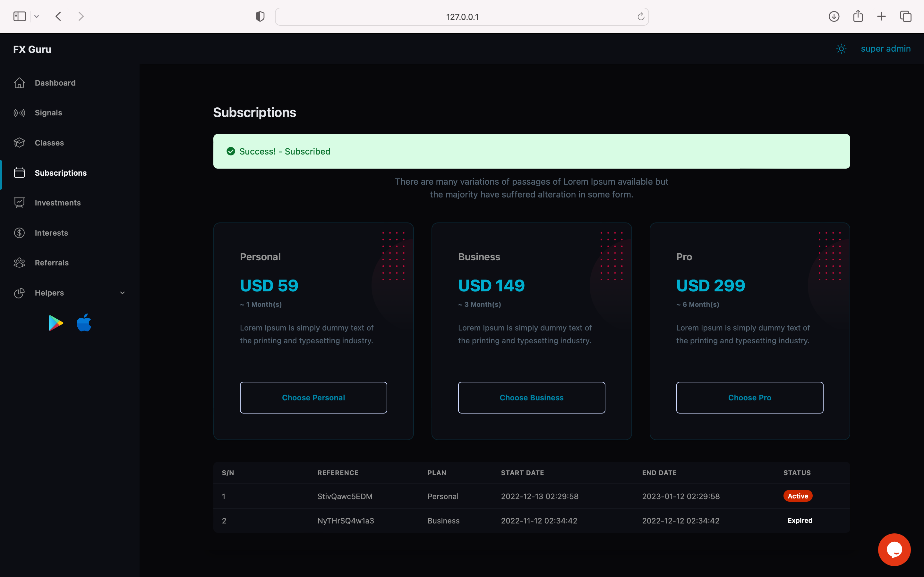Toggle the light theme sun icon
Image resolution: width=924 pixels, height=577 pixels.
tap(841, 49)
